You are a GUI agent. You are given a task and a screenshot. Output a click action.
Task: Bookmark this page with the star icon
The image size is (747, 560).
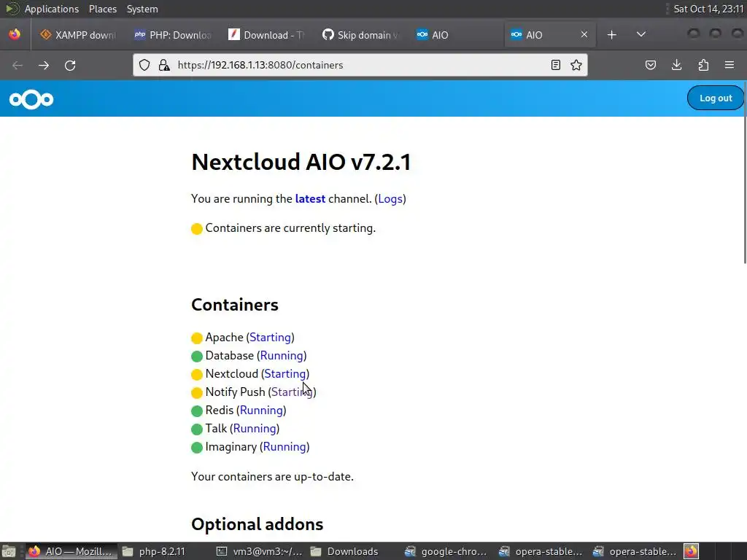pos(576,65)
